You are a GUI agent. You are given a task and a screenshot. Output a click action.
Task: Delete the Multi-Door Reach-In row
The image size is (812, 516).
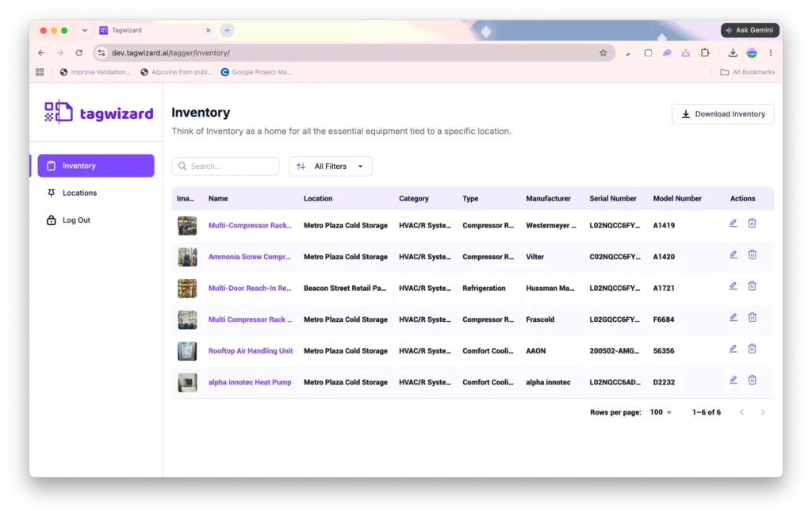tap(752, 286)
